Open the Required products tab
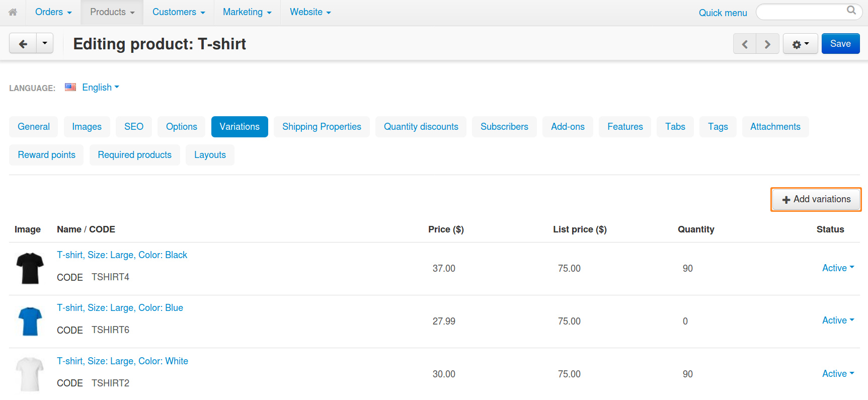The image size is (868, 400). tap(135, 155)
